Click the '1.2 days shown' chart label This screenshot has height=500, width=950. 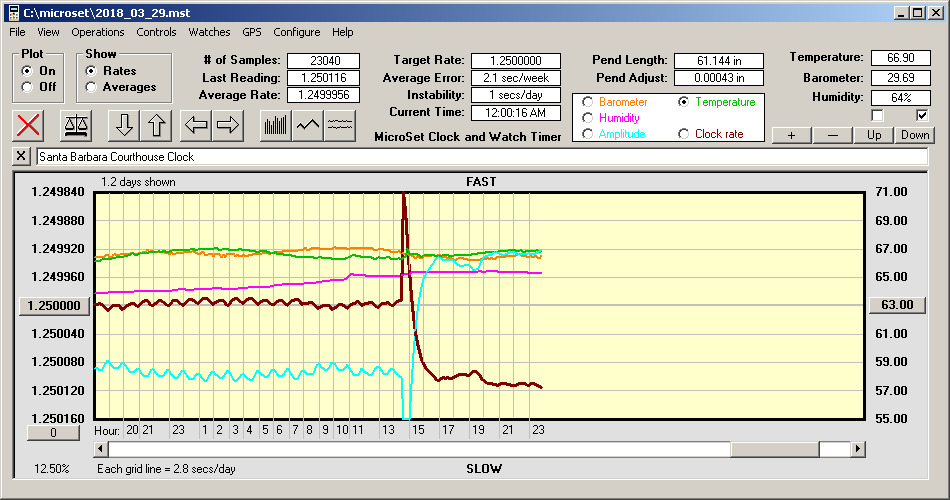click(138, 182)
